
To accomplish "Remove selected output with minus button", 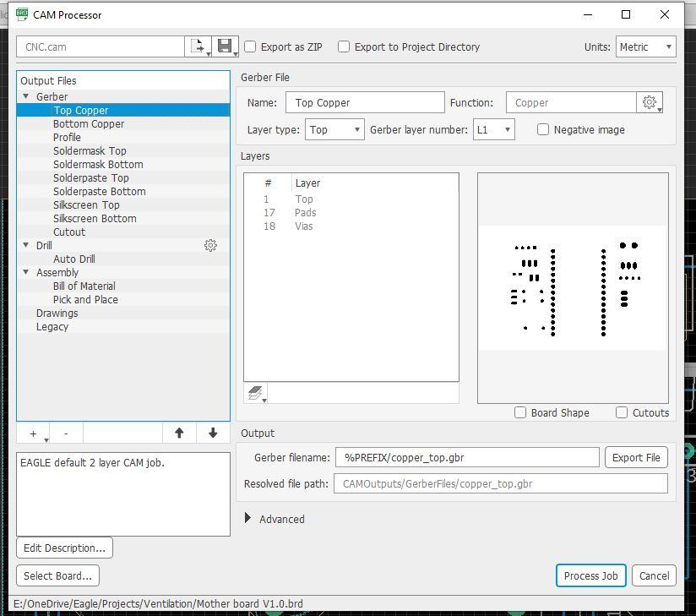I will [66, 433].
